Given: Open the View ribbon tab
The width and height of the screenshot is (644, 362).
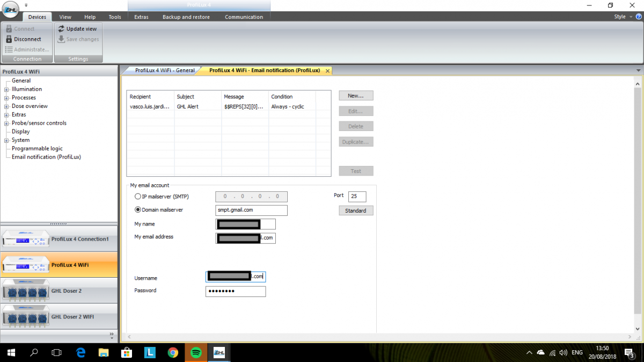Looking at the screenshot, I should (65, 17).
